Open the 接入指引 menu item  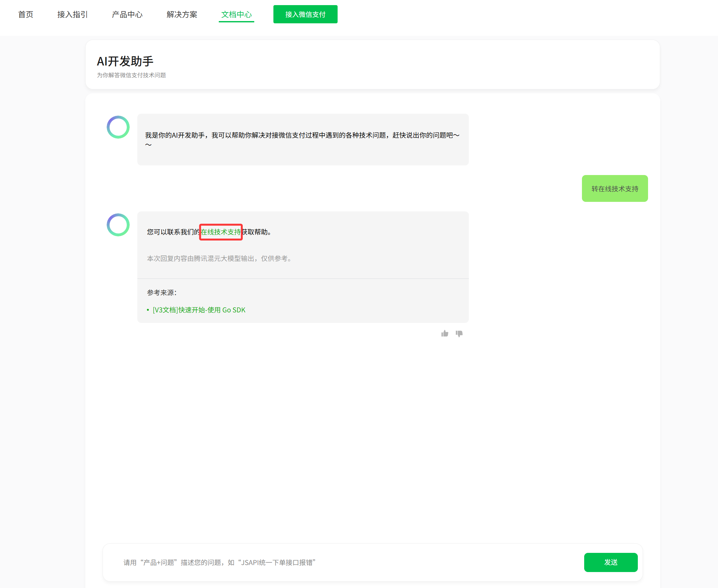tap(73, 15)
